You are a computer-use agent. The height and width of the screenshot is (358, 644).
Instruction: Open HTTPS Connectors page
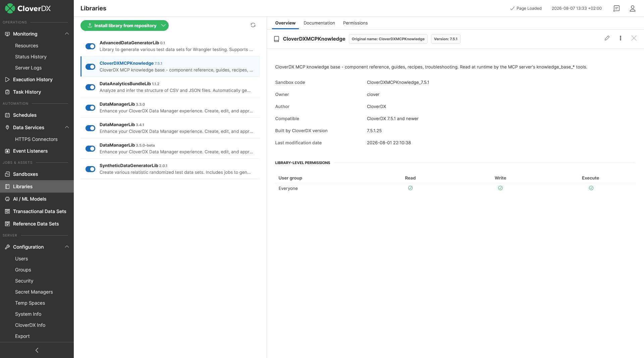tap(36, 139)
